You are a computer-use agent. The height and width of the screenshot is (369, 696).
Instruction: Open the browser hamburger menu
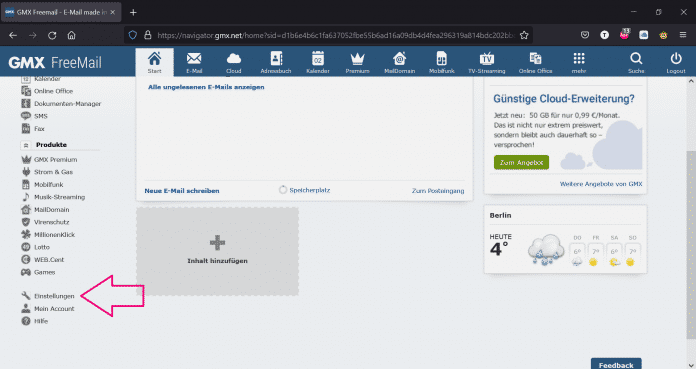[x=683, y=35]
